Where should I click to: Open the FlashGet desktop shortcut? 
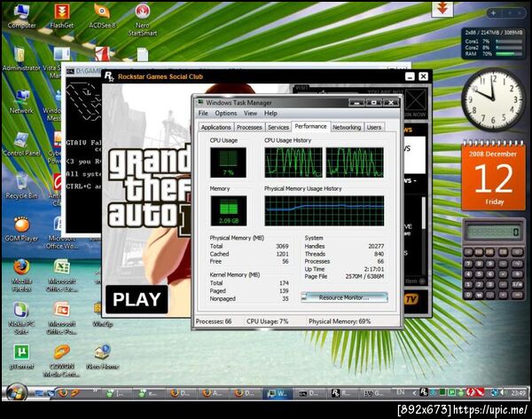[x=62, y=16]
